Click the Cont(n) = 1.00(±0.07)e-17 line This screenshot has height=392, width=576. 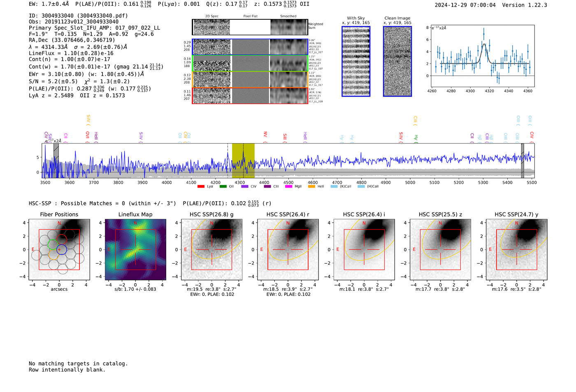[x=70, y=59]
